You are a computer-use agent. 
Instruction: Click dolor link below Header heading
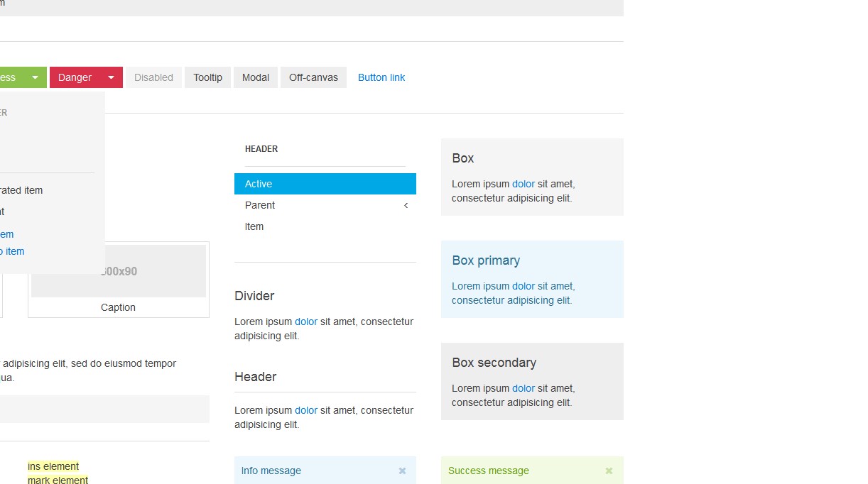point(306,410)
